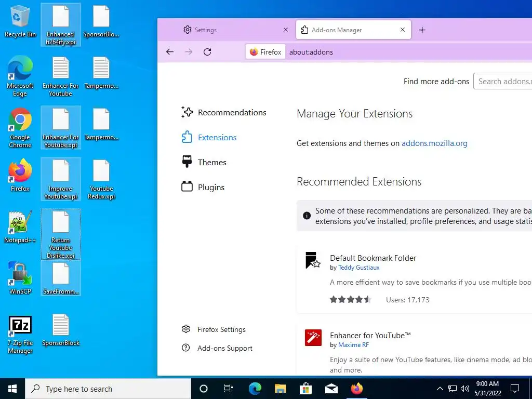Launch the Google Chrome desktop shortcut
532x399 pixels.
tap(20, 128)
